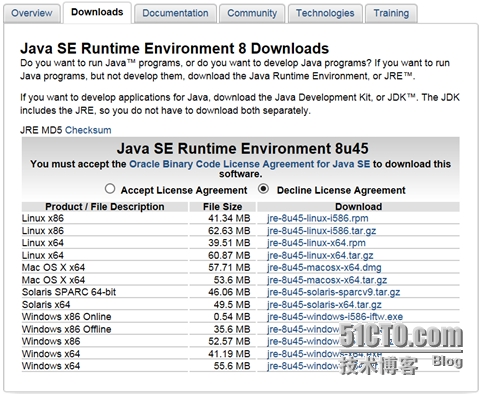Click the 57.71 MB file size cell

coord(229,267)
